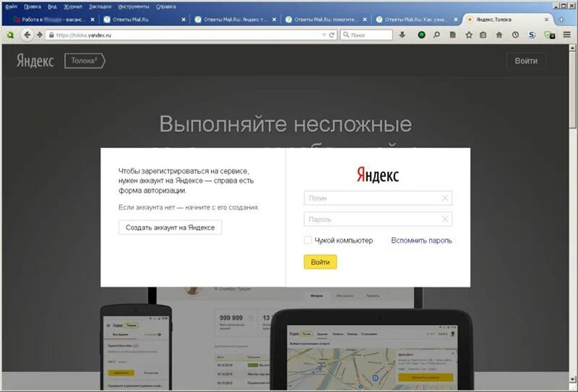The image size is (578, 392).
Task: Open the Закладки menu
Action: [100, 6]
